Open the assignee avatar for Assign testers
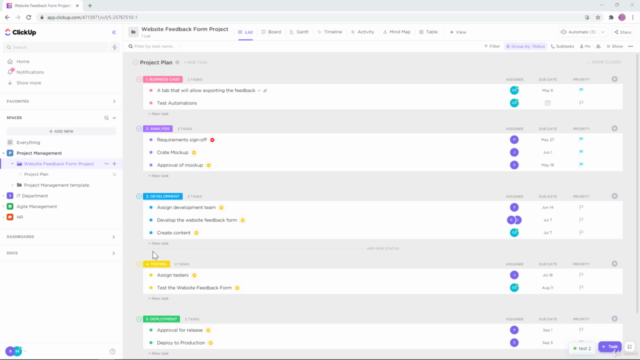Screen dimensions: 640x360 pos(514,275)
